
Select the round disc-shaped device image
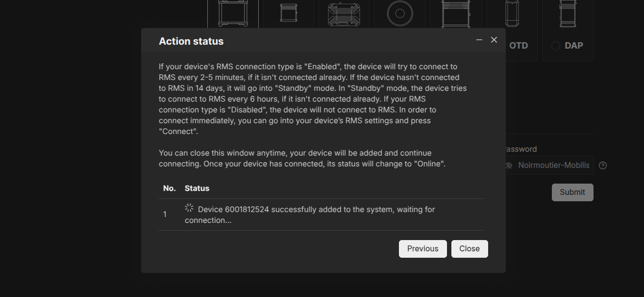[400, 14]
